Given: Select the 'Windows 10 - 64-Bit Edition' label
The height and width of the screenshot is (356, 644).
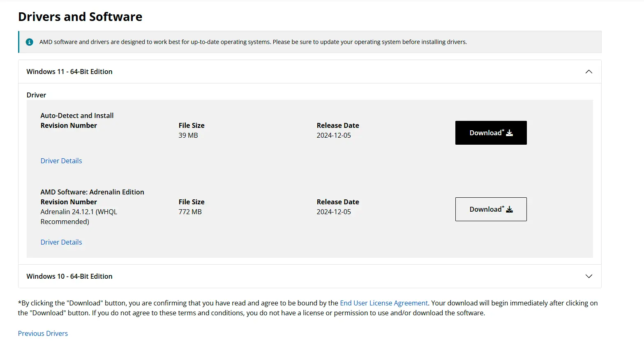Looking at the screenshot, I should click(69, 276).
